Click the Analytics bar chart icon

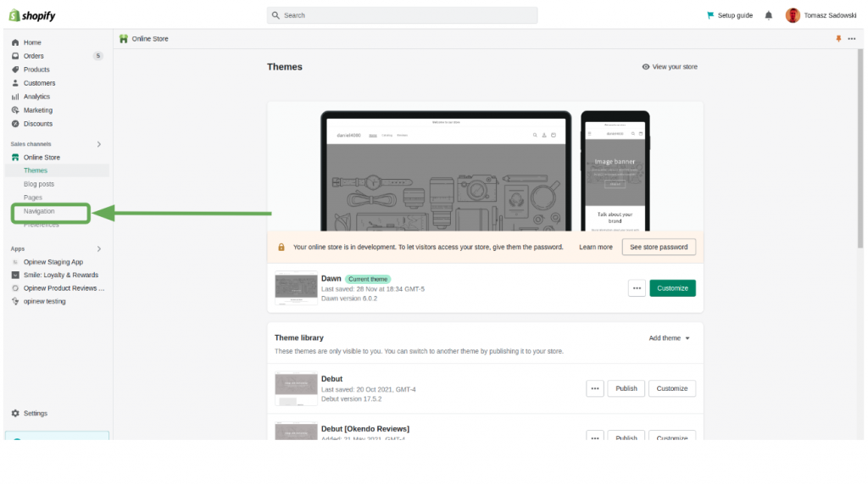pyautogui.click(x=15, y=97)
